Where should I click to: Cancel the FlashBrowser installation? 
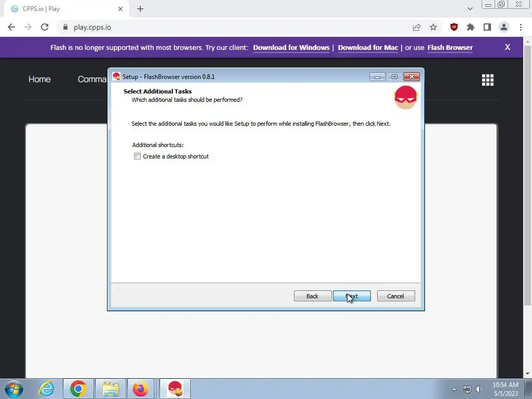(x=395, y=296)
